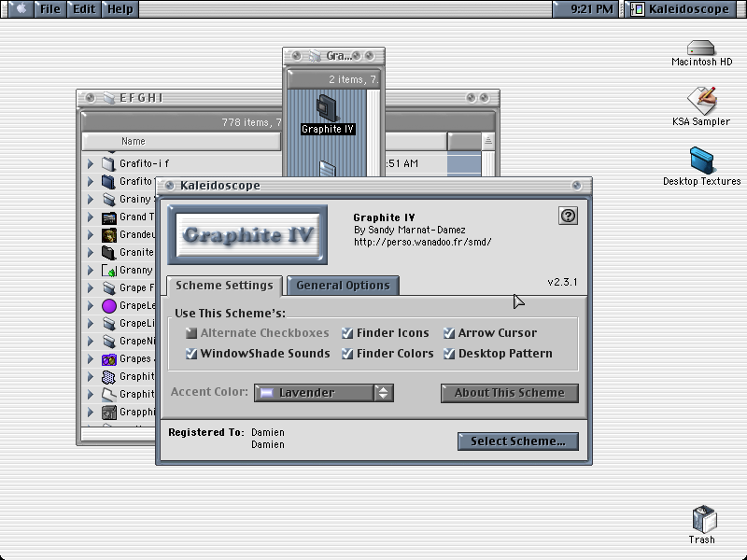Click the Trash icon on the desktop

[703, 519]
